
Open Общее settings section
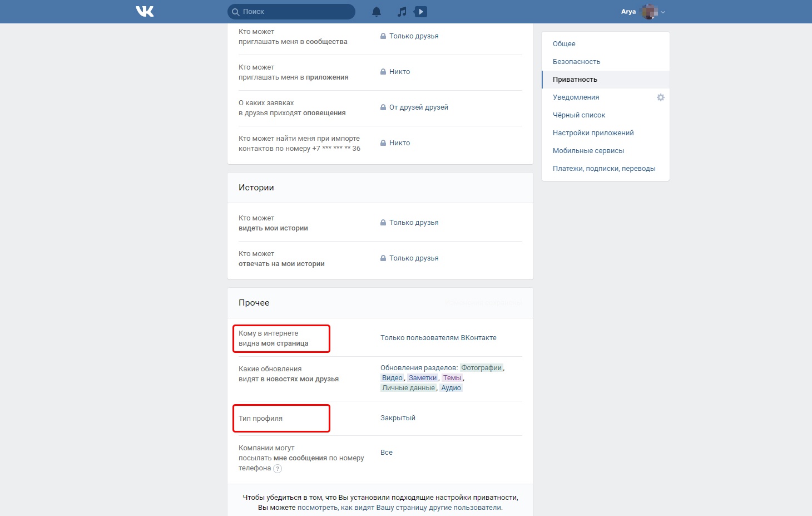(606, 44)
